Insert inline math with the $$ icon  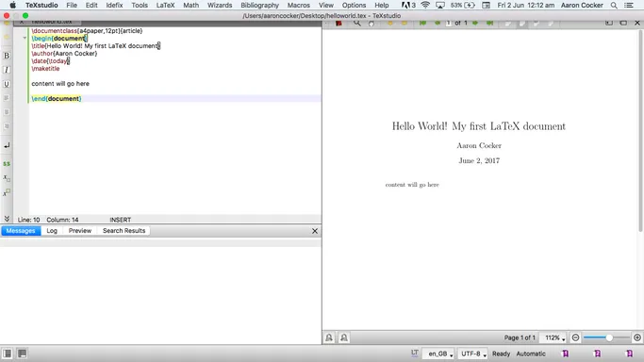click(x=7, y=163)
